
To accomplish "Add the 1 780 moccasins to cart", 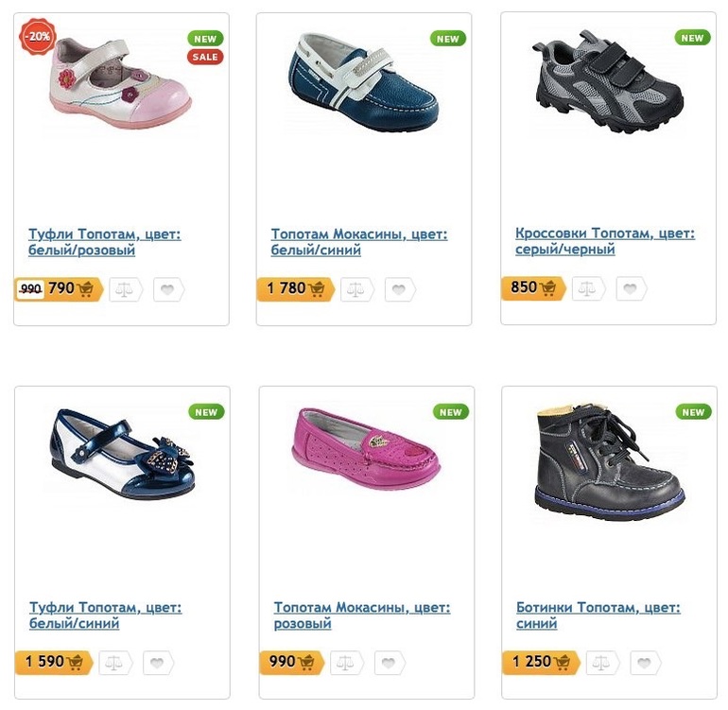I will (x=296, y=289).
